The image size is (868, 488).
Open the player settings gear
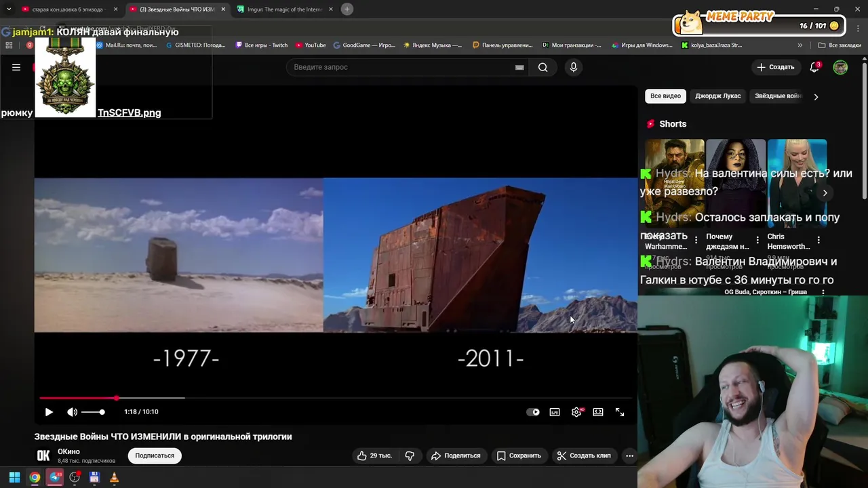576,412
